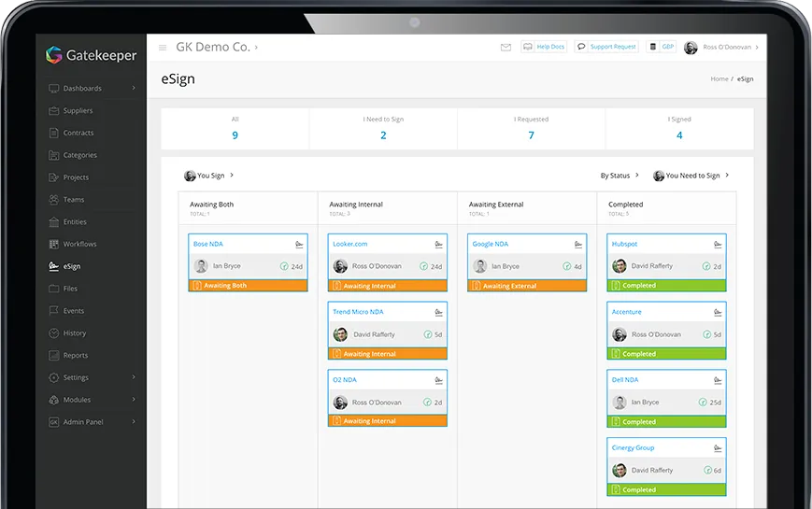Click the Support Request button
The width and height of the screenshot is (812, 509).
tap(606, 47)
